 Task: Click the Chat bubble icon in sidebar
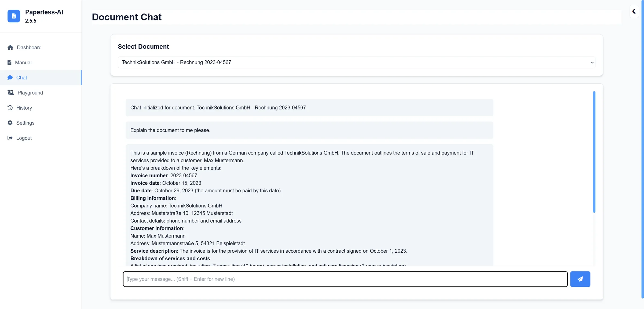click(x=10, y=78)
